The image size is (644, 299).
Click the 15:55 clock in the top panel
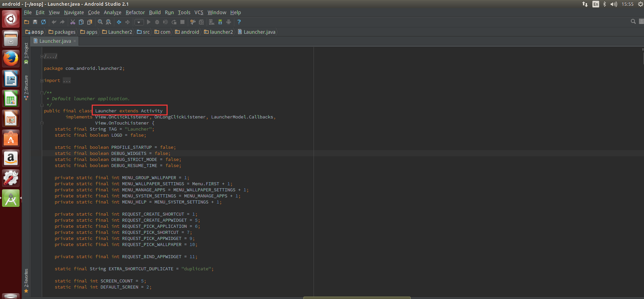(x=627, y=4)
